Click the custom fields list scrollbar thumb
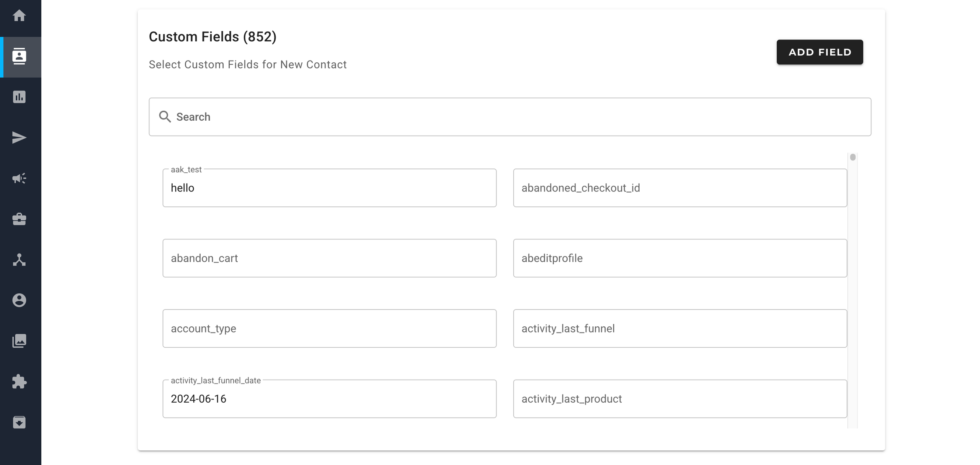This screenshot has width=980, height=465. (x=853, y=157)
